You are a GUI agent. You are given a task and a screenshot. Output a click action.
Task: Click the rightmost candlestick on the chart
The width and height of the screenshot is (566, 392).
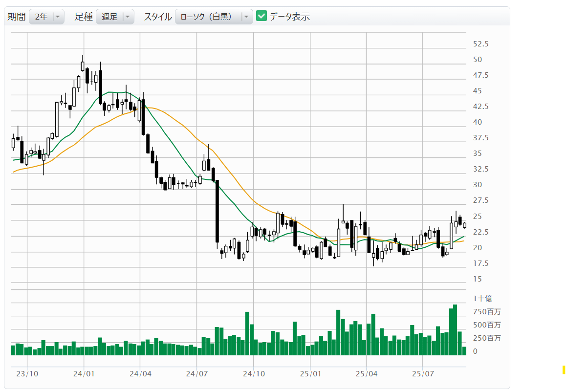point(464,225)
